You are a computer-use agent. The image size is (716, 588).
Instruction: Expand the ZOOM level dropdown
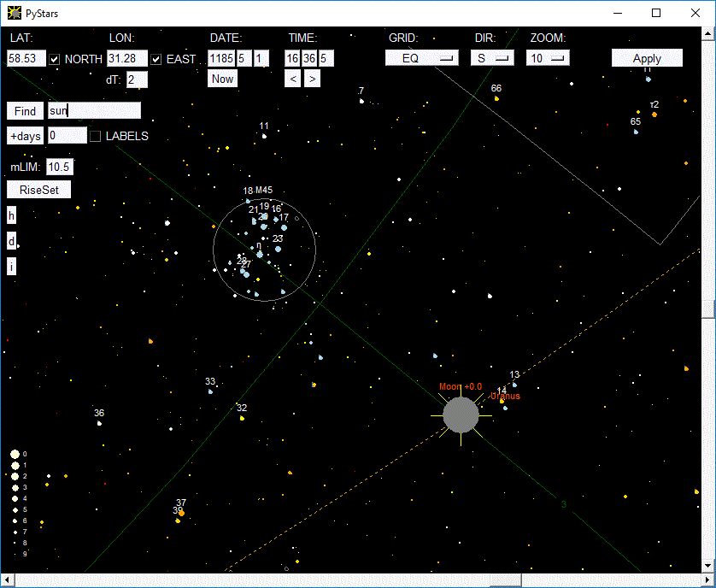click(x=548, y=58)
